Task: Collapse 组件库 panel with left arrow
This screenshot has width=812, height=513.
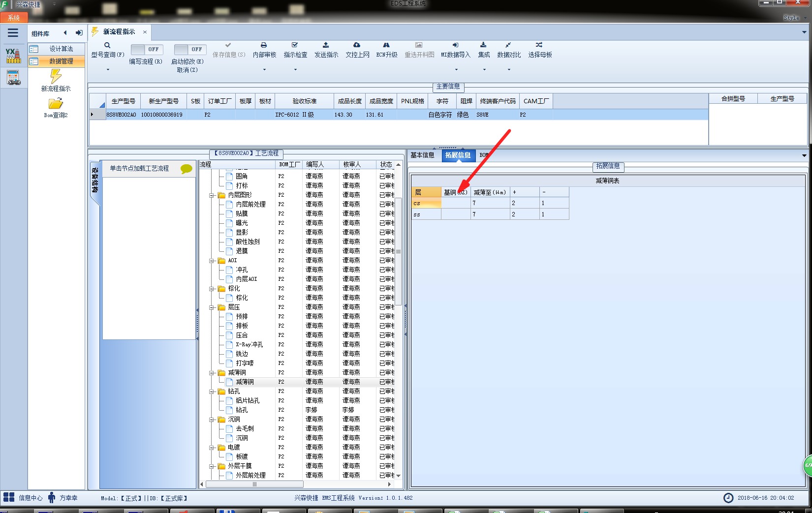Action: (65, 33)
